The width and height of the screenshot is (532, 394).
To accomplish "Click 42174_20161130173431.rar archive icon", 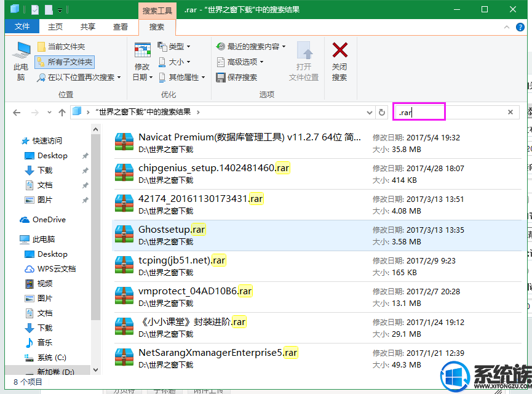I will 124,203.
